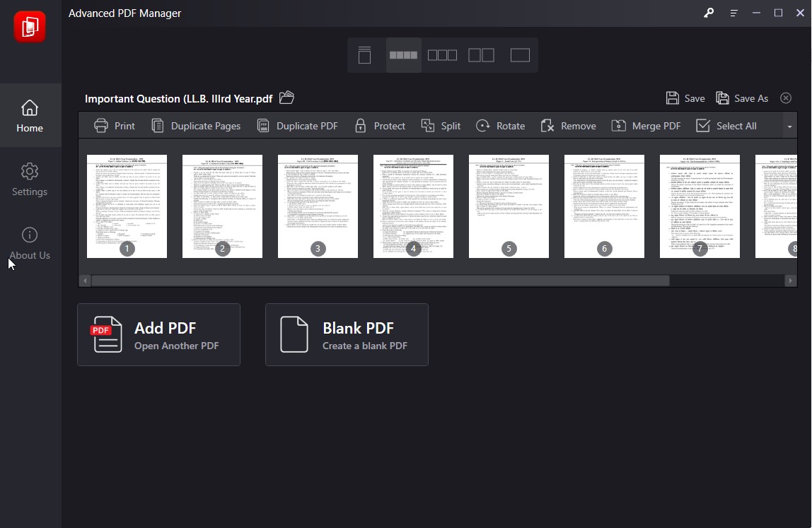Rotate the selected pages

(500, 125)
